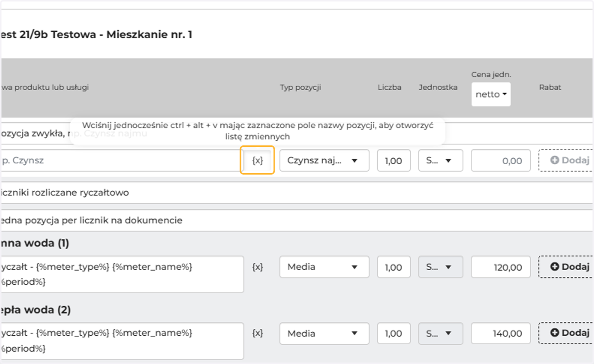Open Media type dropdown for 140,00 row

[324, 333]
